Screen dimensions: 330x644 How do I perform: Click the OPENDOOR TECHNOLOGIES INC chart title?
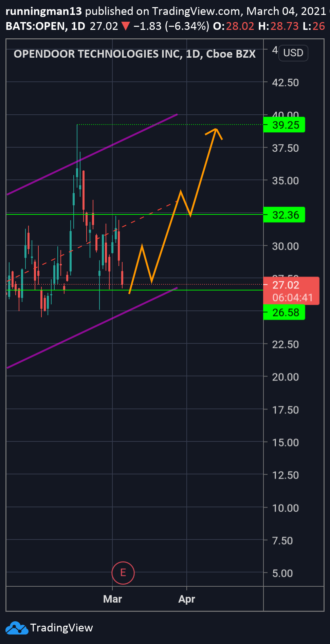pyautogui.click(x=135, y=54)
